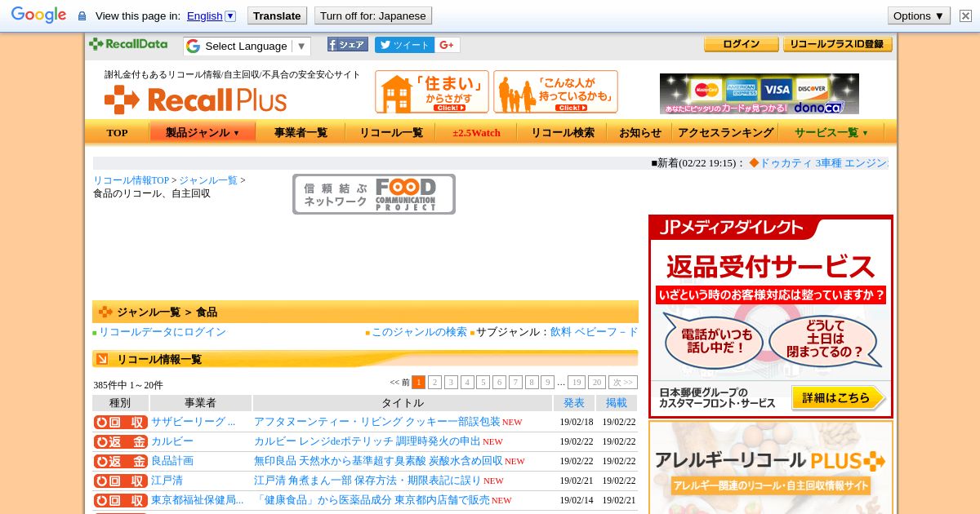Image resolution: width=980 pixels, height=514 pixels.
Task: Click the 回収 badge in 東京都福祉保健局 row
Action: 120,500
